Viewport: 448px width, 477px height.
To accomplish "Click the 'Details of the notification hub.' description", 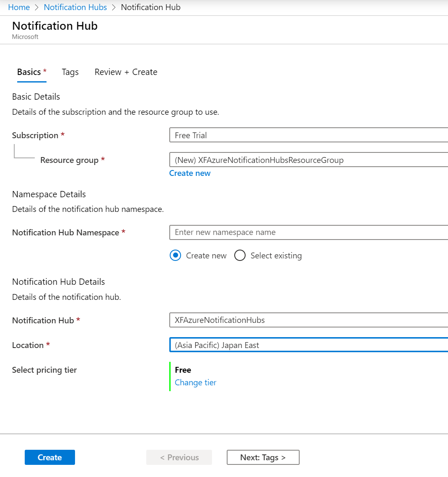I will coord(67,297).
